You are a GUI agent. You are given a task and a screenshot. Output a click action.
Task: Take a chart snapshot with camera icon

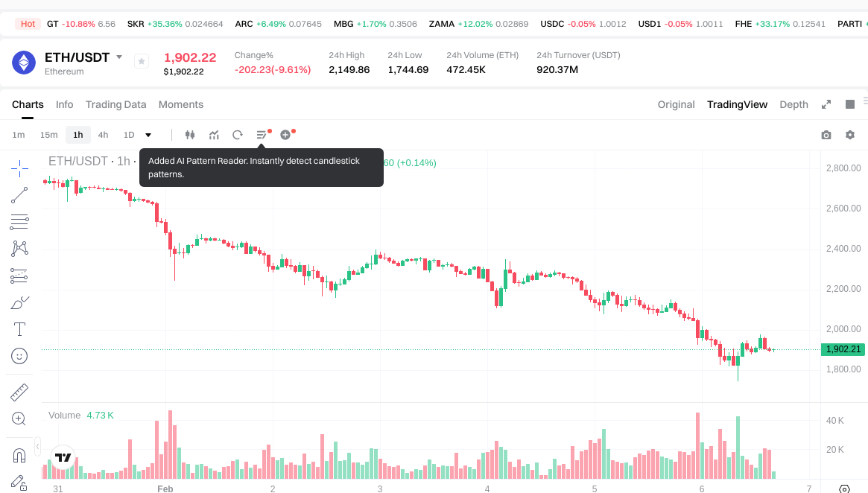(826, 135)
